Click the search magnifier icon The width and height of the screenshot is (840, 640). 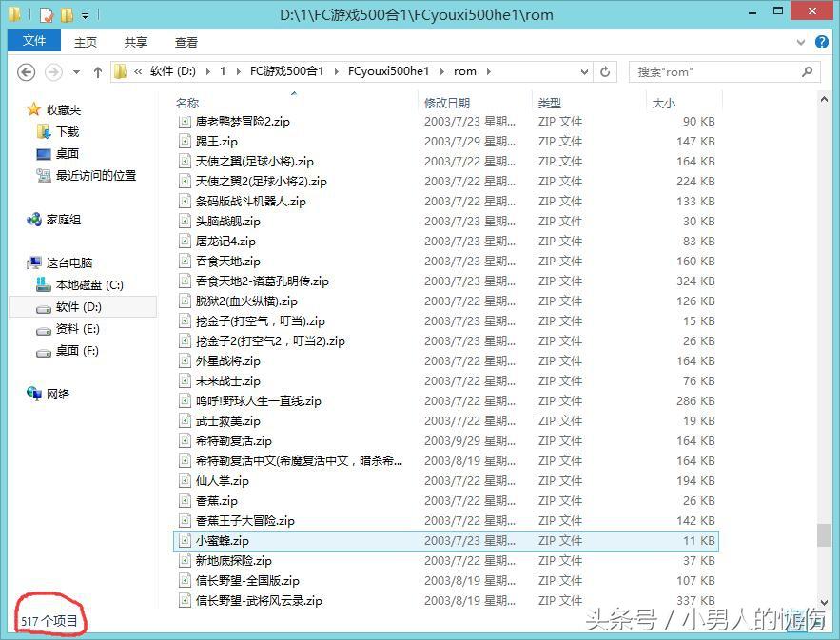(x=808, y=71)
